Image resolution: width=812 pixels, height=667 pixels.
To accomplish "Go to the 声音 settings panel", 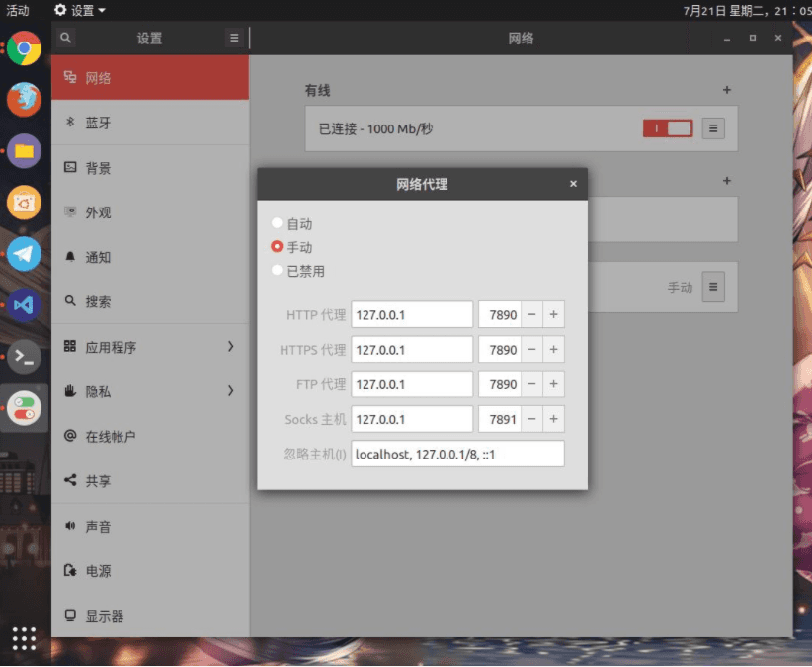I will pyautogui.click(x=149, y=527).
